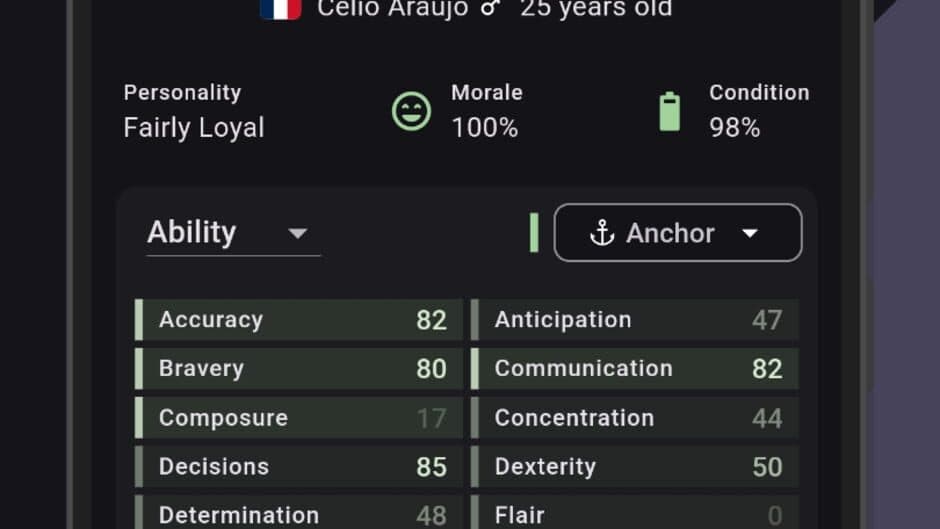Click the French flag icon
Screen dimensions: 940x529
pos(281,9)
